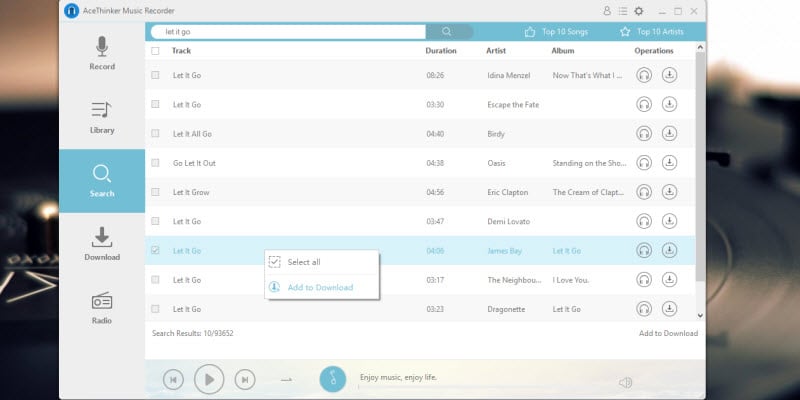
Task: Download James Bay's Let It Go
Action: [x=669, y=251]
